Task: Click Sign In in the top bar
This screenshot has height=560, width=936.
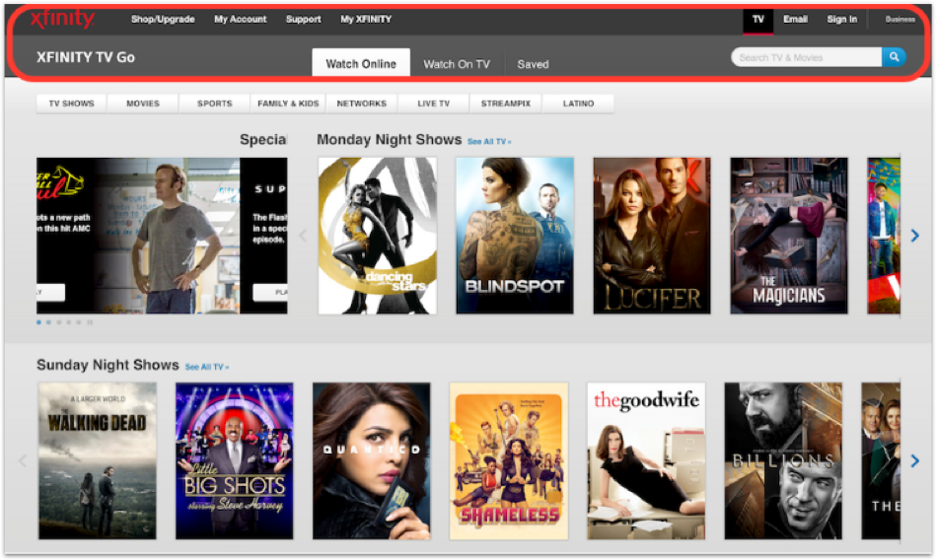Action: click(841, 19)
